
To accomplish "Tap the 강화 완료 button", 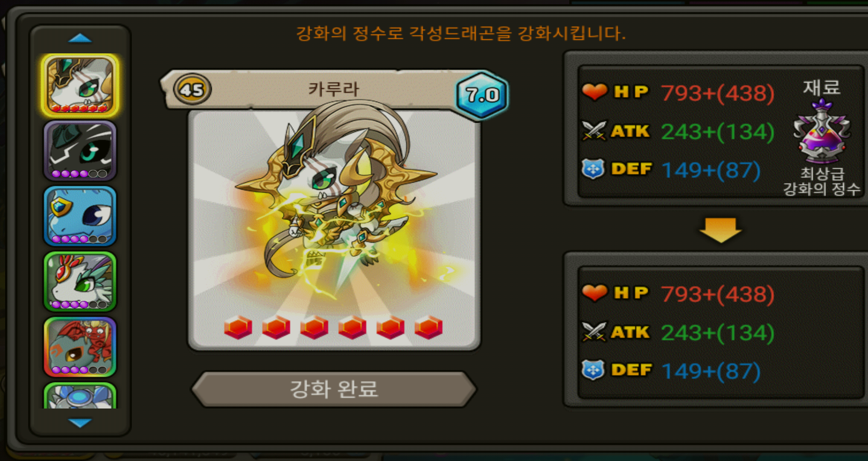I will click(x=334, y=389).
